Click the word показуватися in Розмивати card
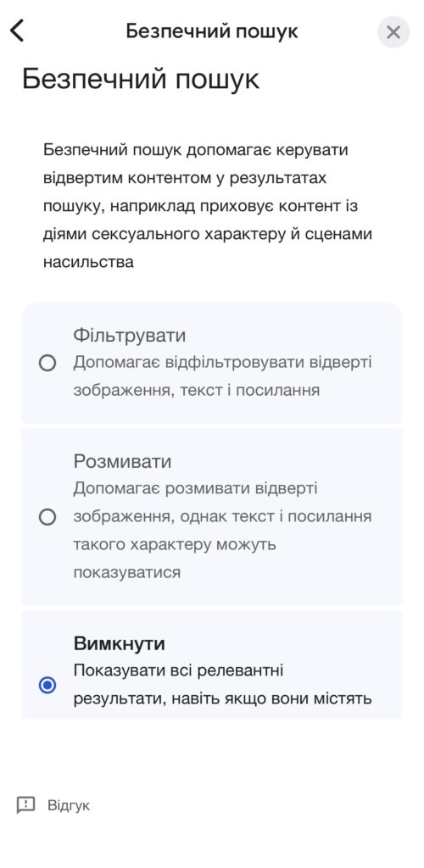The width and height of the screenshot is (424, 868). point(126,572)
